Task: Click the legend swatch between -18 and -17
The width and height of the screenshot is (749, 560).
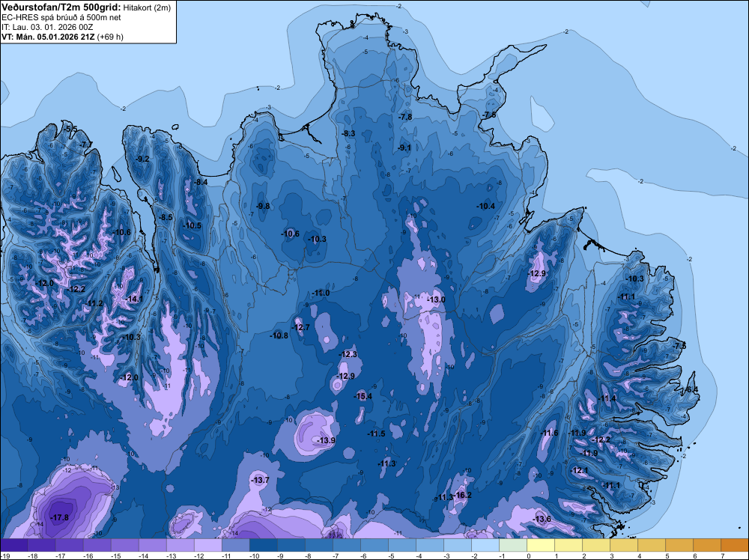Action: click(41, 545)
